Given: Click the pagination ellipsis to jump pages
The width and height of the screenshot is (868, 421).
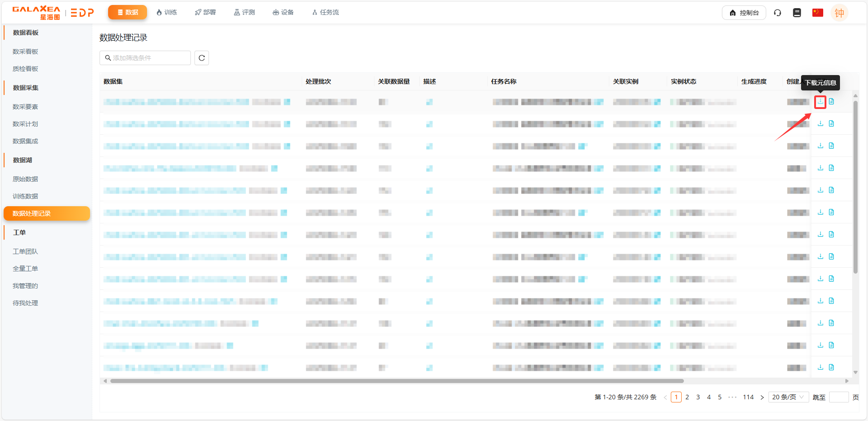Looking at the screenshot, I should (x=732, y=397).
